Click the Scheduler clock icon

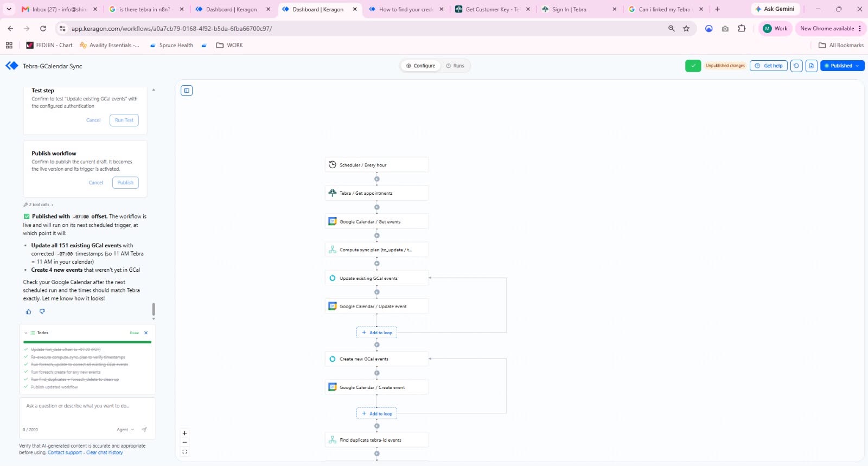333,164
